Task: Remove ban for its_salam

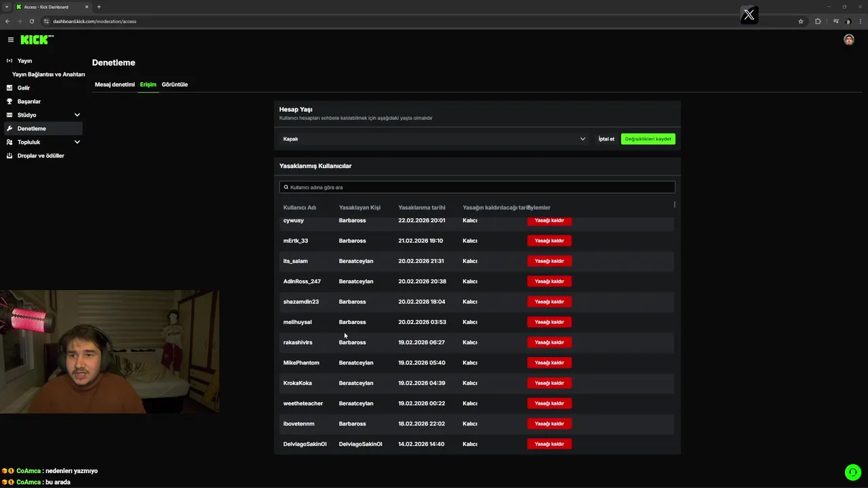Action: click(x=549, y=261)
